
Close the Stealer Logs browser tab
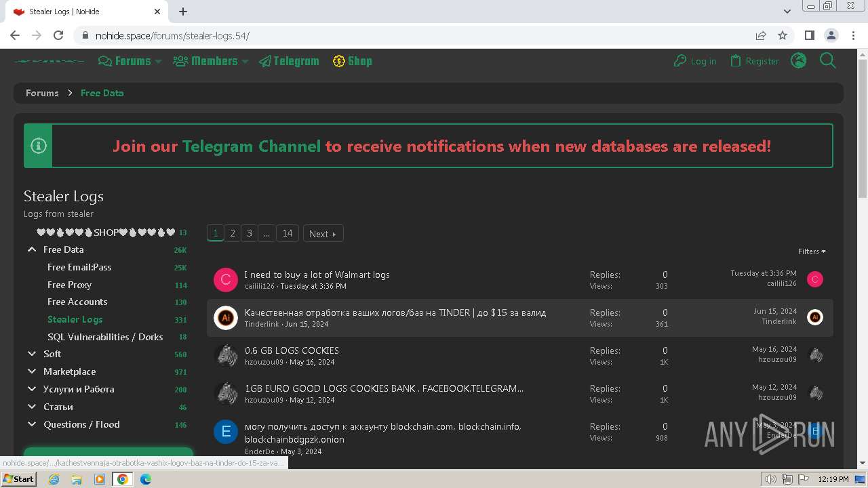pos(157,12)
